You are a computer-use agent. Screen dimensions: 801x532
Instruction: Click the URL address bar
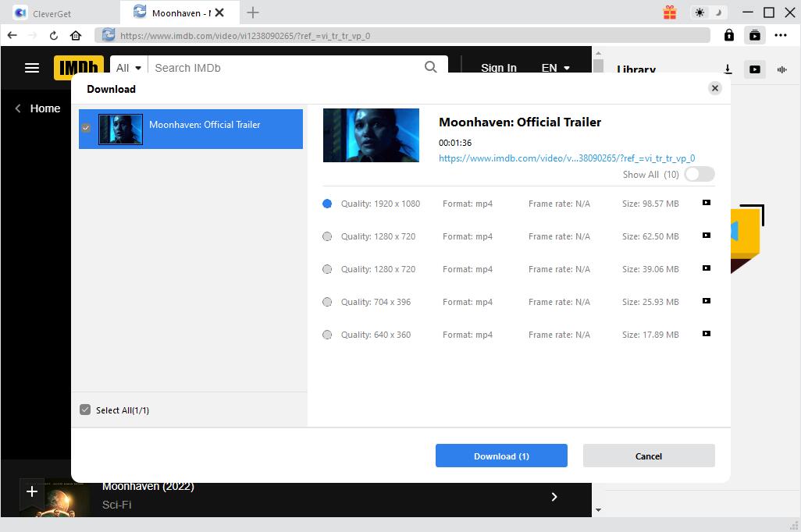click(x=403, y=35)
